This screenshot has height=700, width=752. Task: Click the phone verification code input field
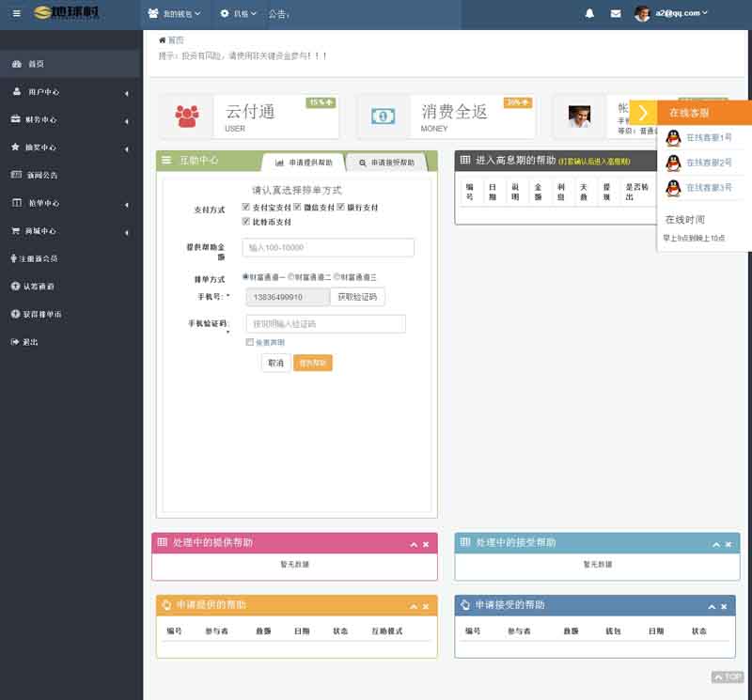click(x=325, y=323)
